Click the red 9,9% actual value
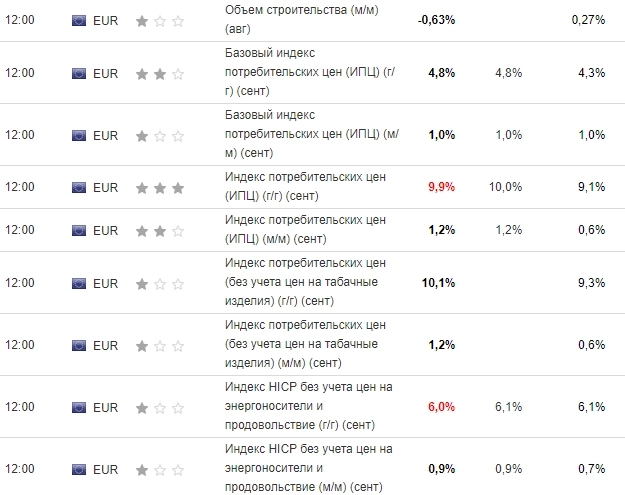The width and height of the screenshot is (625, 495). (x=441, y=187)
